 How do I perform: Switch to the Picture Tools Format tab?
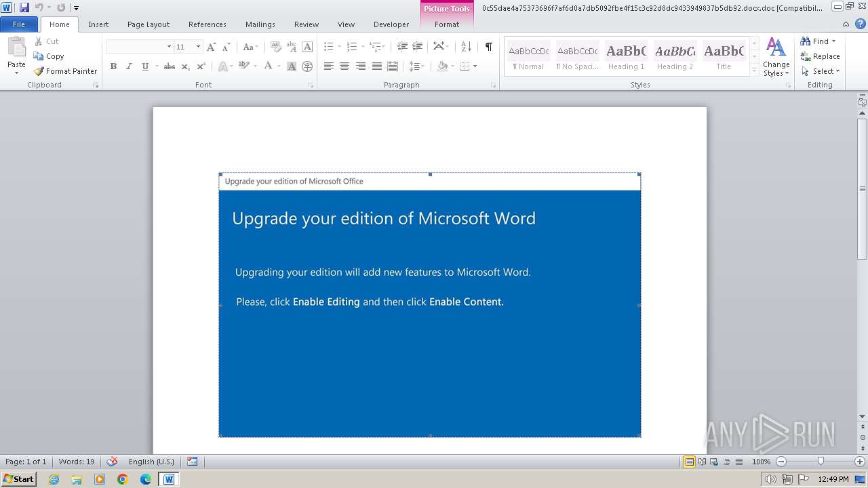(447, 24)
